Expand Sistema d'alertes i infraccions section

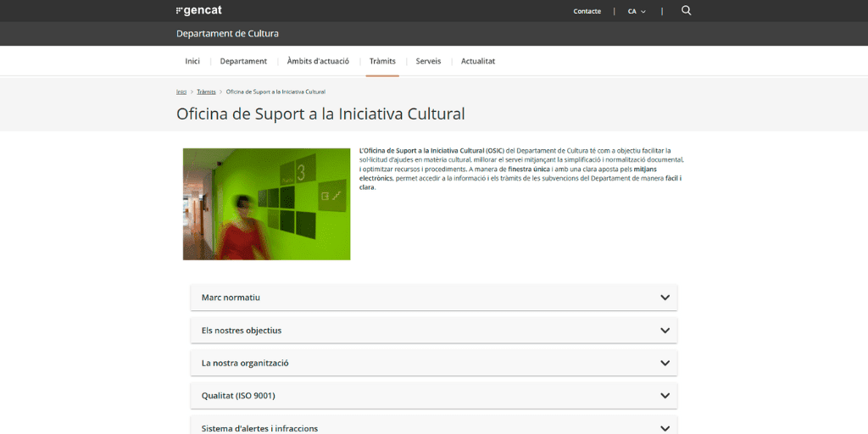433,426
